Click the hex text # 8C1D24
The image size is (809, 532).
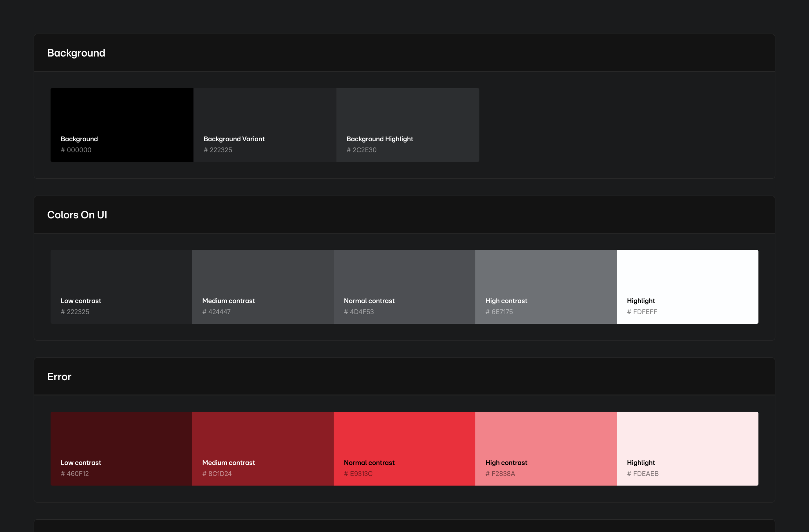coord(217,474)
